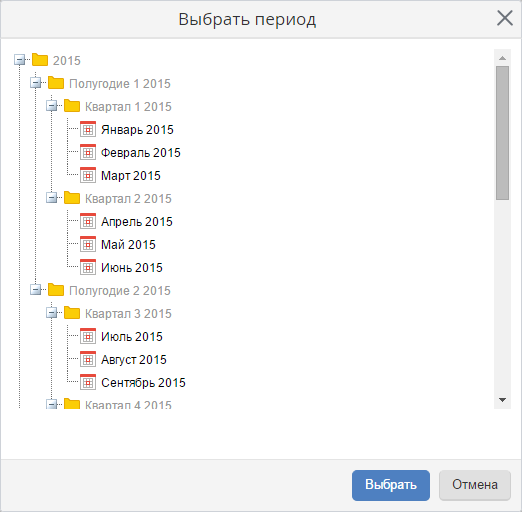522x512 pixels.
Task: Click the calendar icon for Август 2015
Action: click(88, 359)
